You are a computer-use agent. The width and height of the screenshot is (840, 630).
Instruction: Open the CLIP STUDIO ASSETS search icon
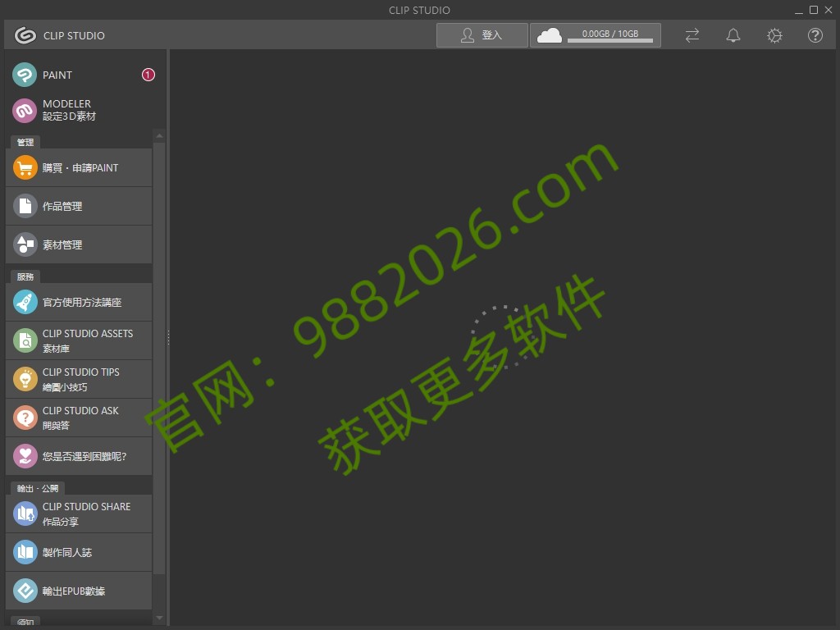(25, 340)
